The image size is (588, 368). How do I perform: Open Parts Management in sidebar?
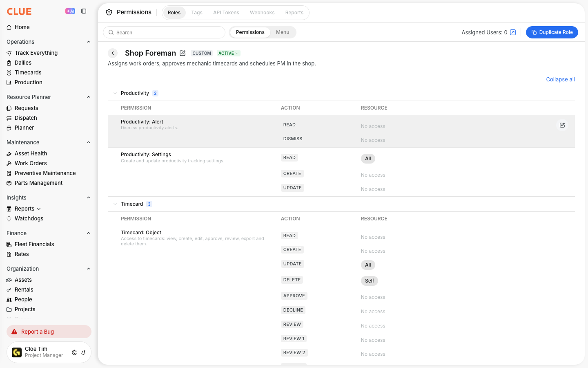point(38,183)
